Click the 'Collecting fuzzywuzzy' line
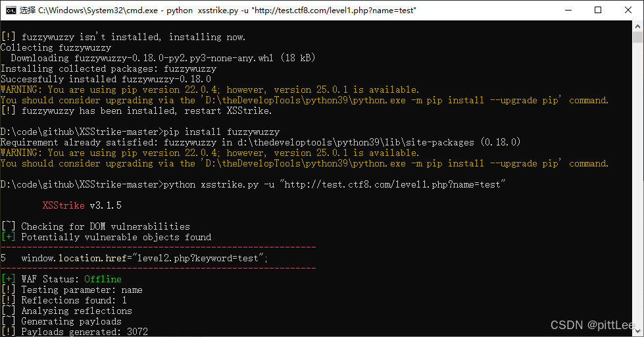644x337 pixels. click(x=56, y=47)
